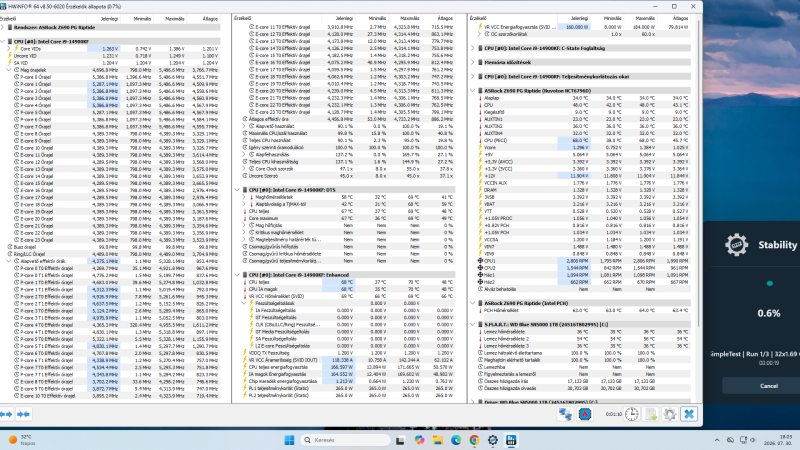Viewport: 800px width, 450px height.
Task: Collapse the CPU [#0] Intel Core i9-14900KF group
Action: pyautogui.click(x=3, y=41)
